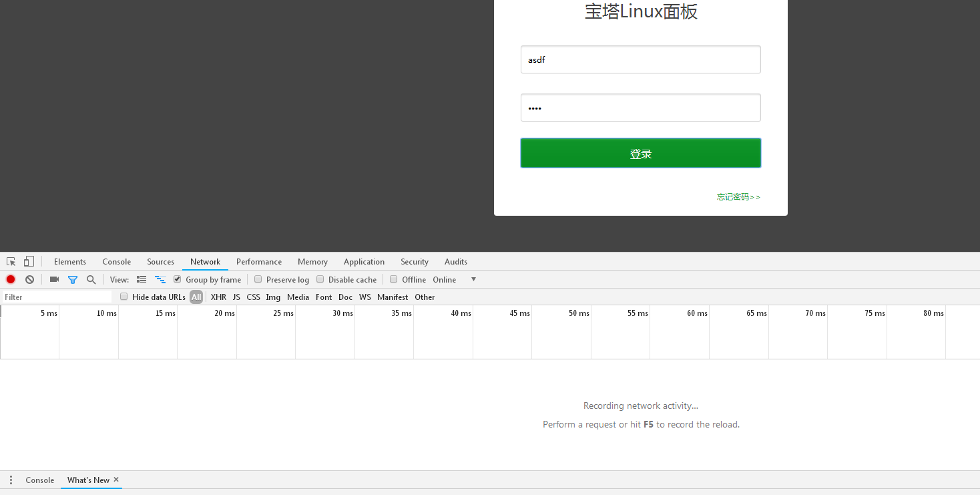
Task: Open network search magnifier icon
Action: (x=91, y=280)
